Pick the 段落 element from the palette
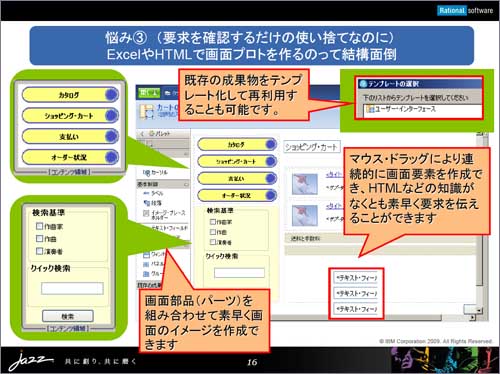The width and height of the screenshot is (500, 374). (x=152, y=203)
